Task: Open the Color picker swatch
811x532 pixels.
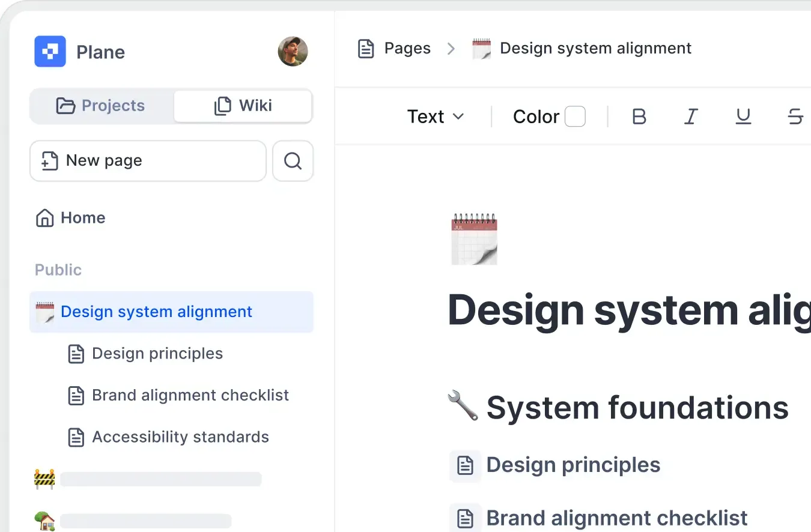Action: click(575, 116)
